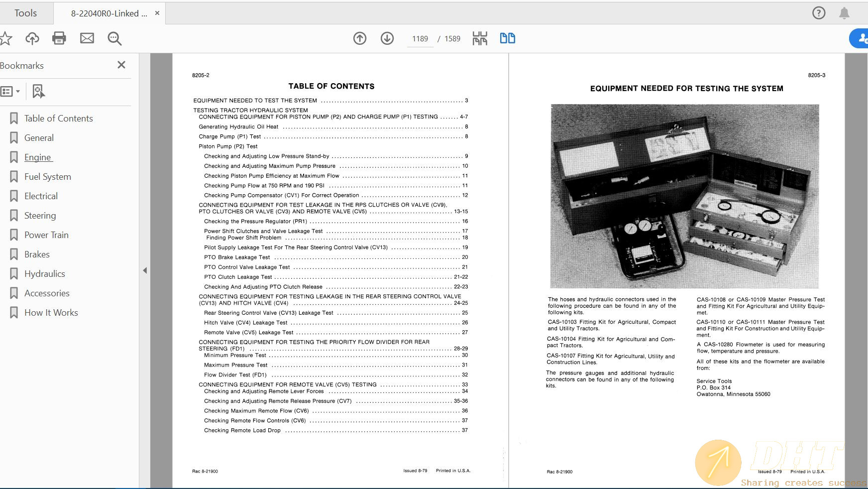Open the Tools tab

(25, 13)
